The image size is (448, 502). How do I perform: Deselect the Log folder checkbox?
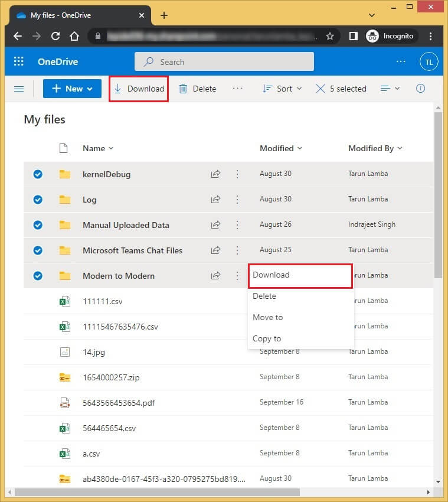coord(38,200)
